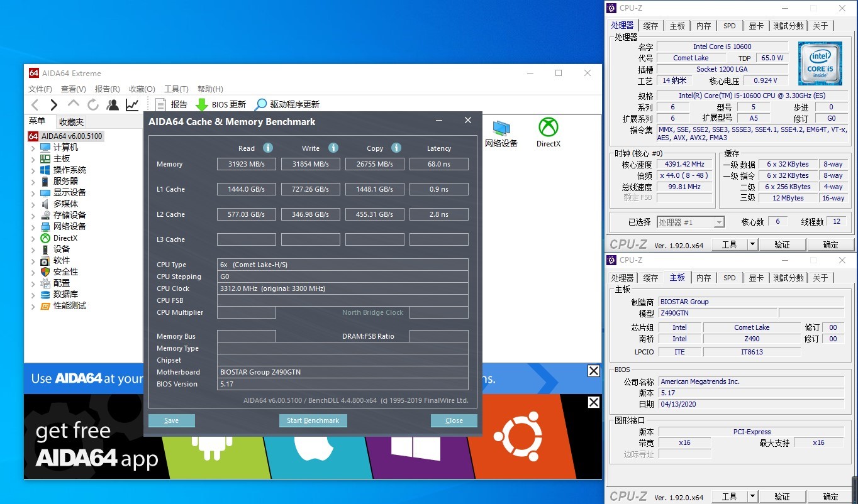This screenshot has height=504, width=858.
Task: Click Close button in the benchmark dialog
Action: tap(454, 420)
